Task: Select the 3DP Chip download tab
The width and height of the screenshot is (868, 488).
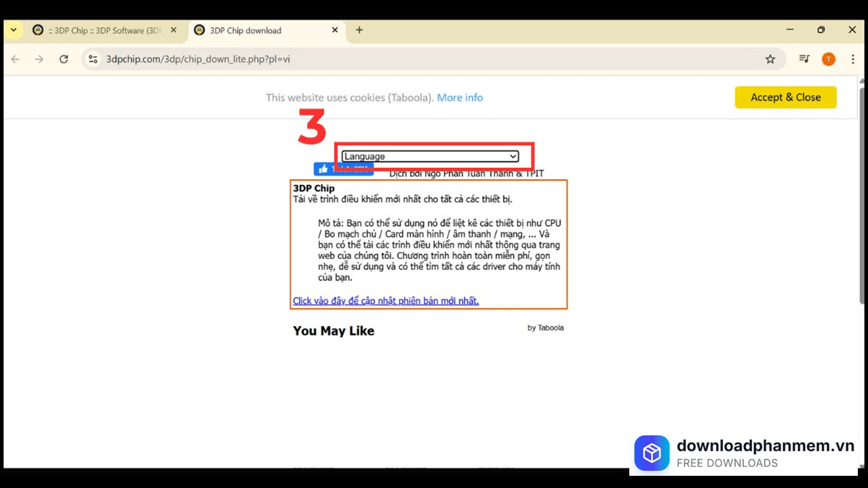Action: [x=258, y=30]
